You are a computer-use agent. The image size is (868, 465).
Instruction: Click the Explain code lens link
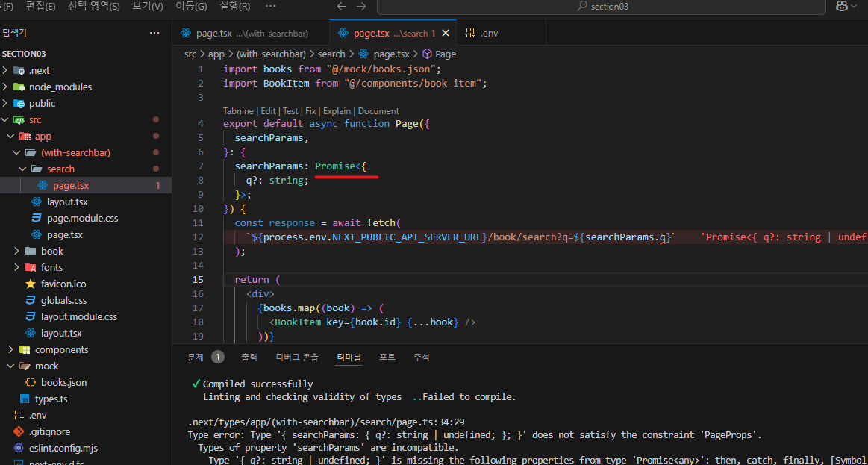click(337, 111)
